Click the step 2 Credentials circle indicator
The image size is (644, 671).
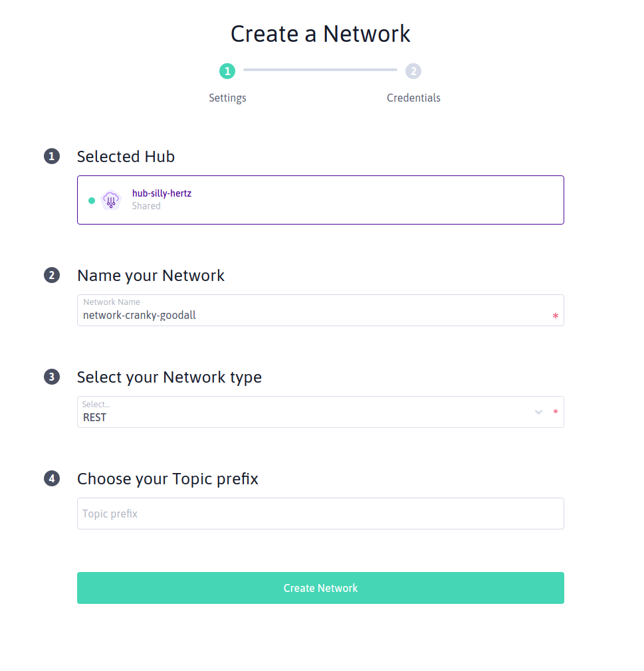point(413,71)
